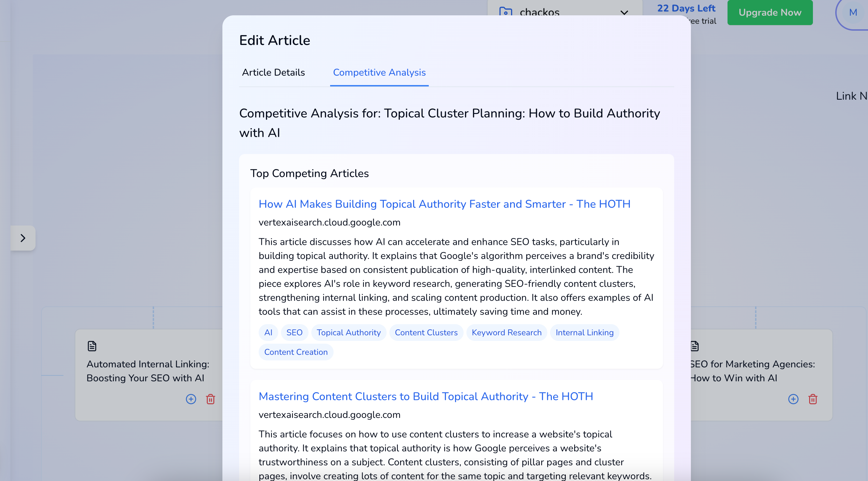
Task: Open the 'How AI Makes Building Topical Authority' link
Action: (444, 204)
